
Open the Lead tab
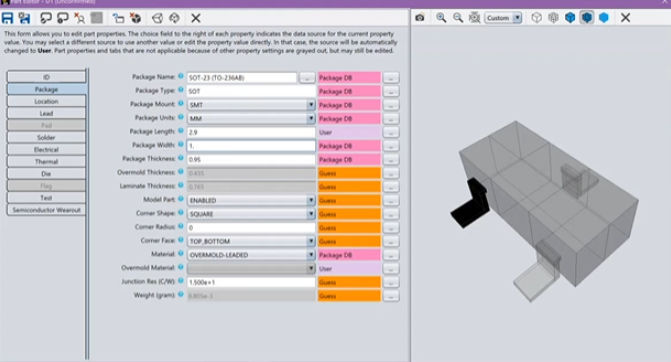46,113
